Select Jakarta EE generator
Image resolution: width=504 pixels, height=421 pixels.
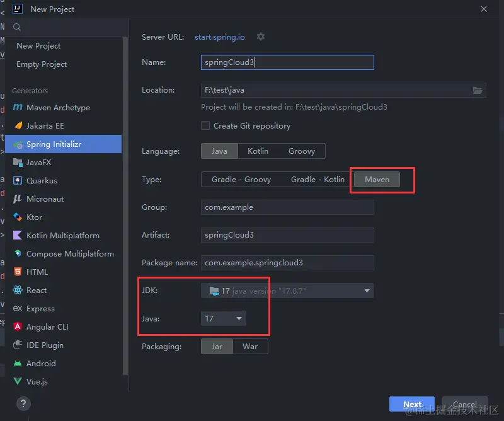(x=45, y=126)
